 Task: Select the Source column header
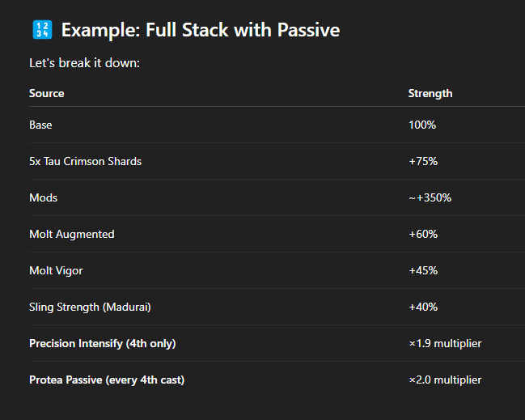coord(47,93)
